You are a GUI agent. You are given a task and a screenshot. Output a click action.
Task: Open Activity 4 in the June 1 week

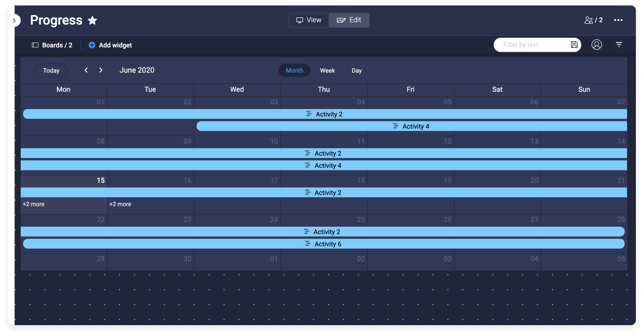412,126
